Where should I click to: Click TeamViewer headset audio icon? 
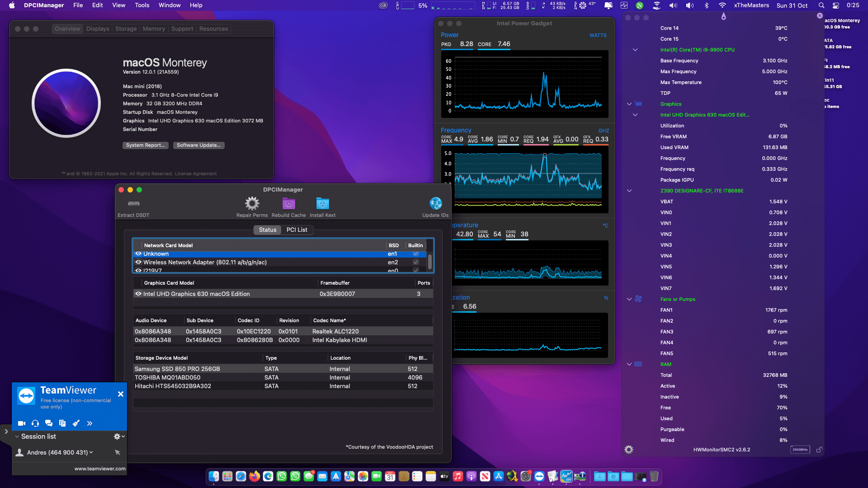tap(35, 423)
